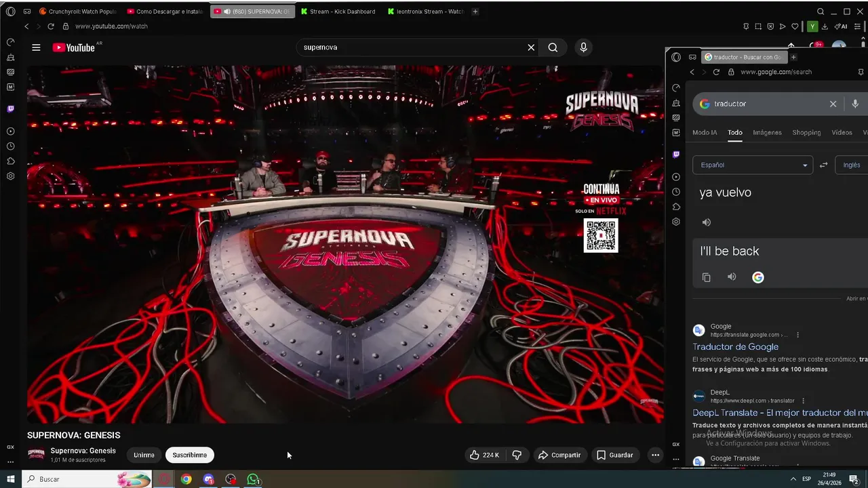Screen dimensions: 868x488
Task: Select Shopping search tab
Action: coord(806,133)
